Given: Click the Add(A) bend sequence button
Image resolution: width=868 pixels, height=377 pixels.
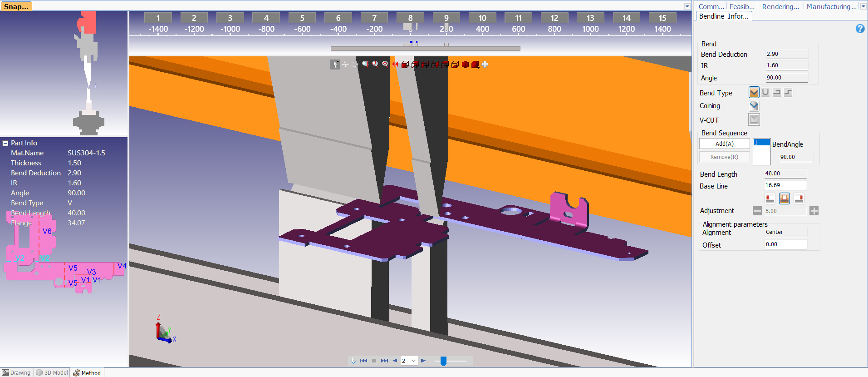Looking at the screenshot, I should 724,144.
